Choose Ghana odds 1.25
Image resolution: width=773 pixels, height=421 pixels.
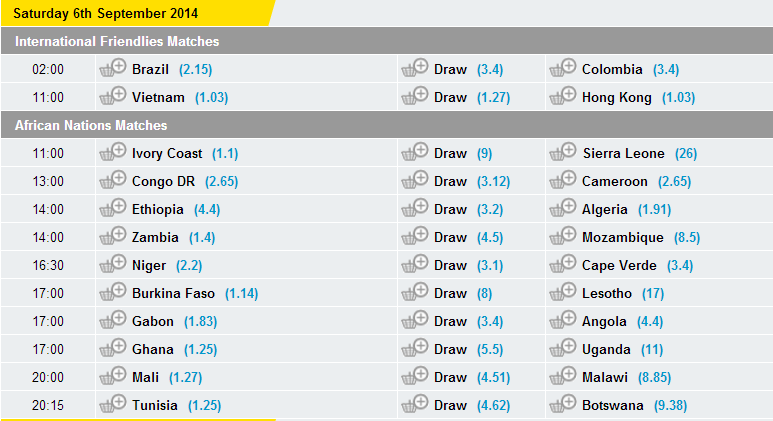(201, 350)
